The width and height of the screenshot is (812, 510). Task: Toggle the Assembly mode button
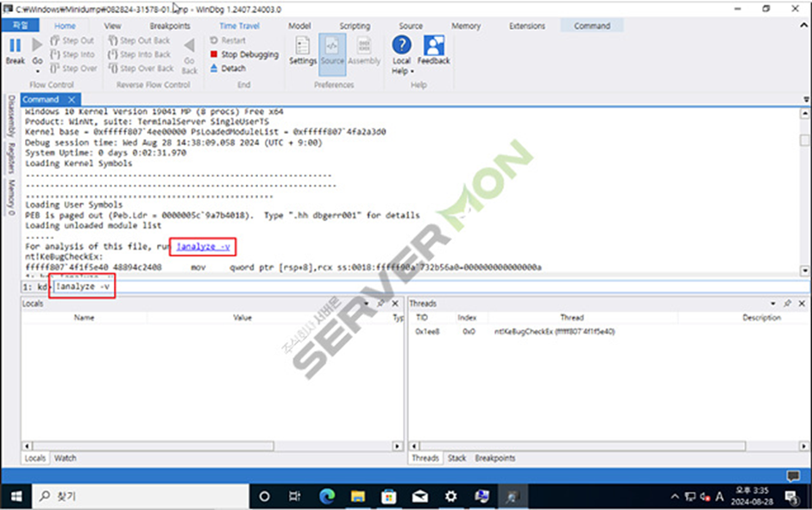pyautogui.click(x=364, y=51)
